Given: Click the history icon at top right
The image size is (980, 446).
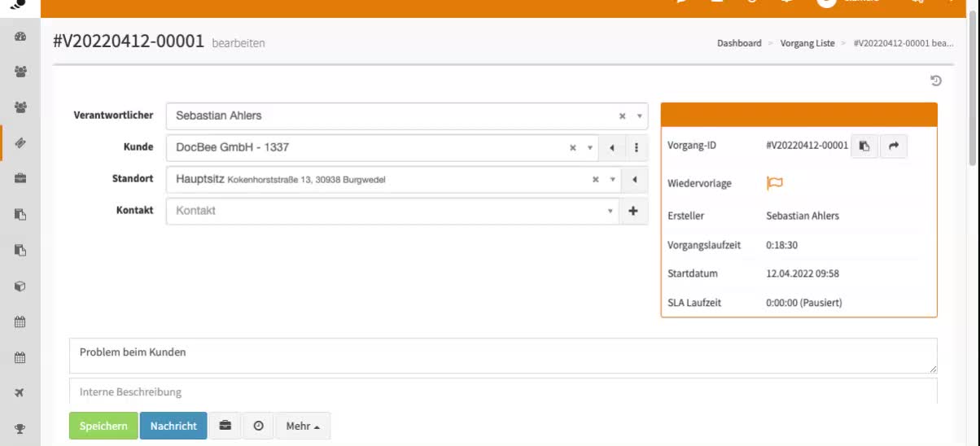Looking at the screenshot, I should pos(936,81).
